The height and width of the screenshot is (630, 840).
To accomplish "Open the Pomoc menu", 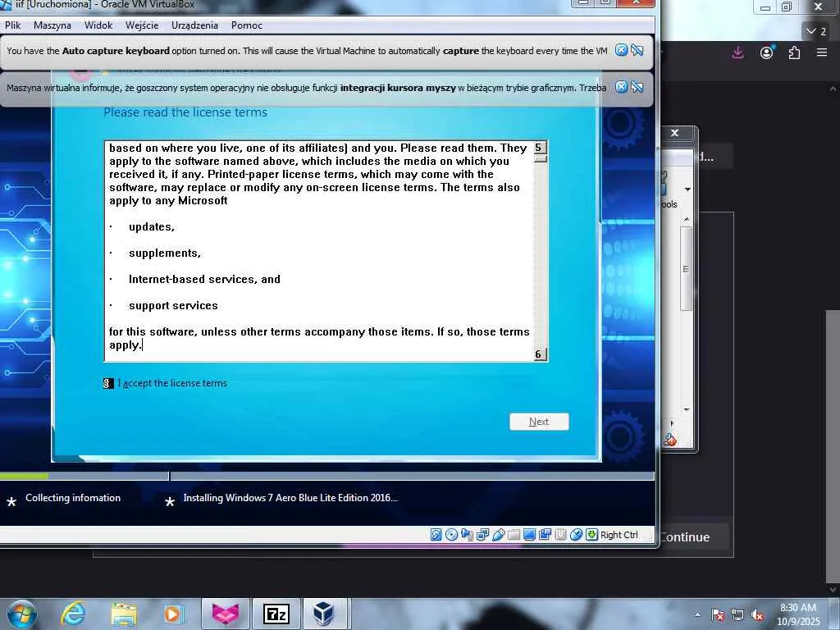I will click(246, 25).
